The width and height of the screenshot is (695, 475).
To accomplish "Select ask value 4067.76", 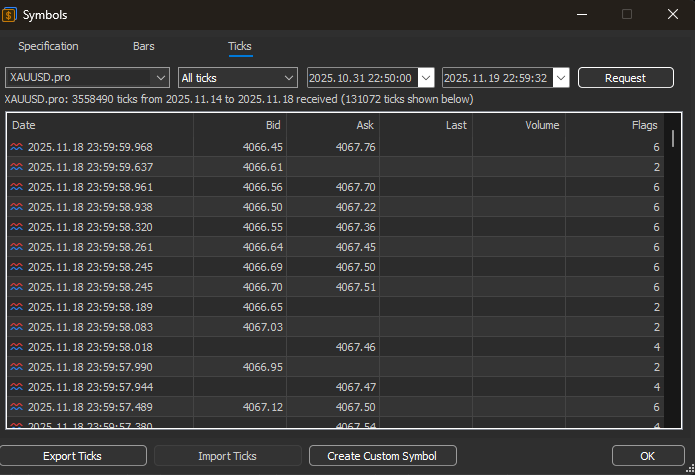I will 355,147.
